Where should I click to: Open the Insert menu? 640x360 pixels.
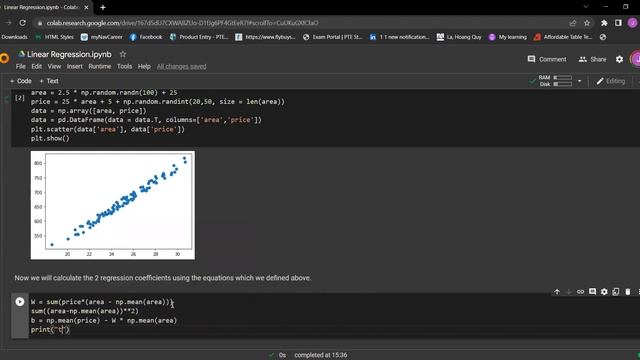point(75,67)
